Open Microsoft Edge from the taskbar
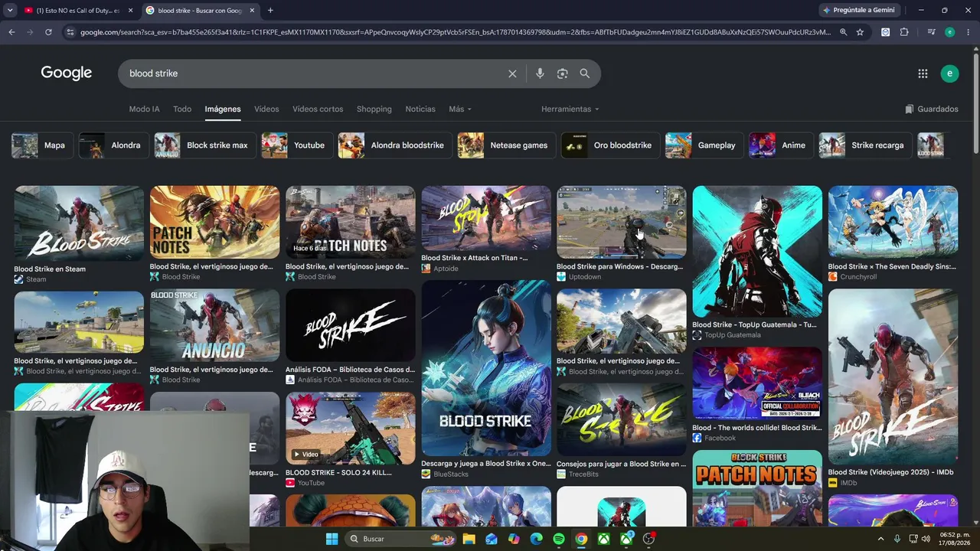This screenshot has height=551, width=980. pyautogui.click(x=537, y=539)
